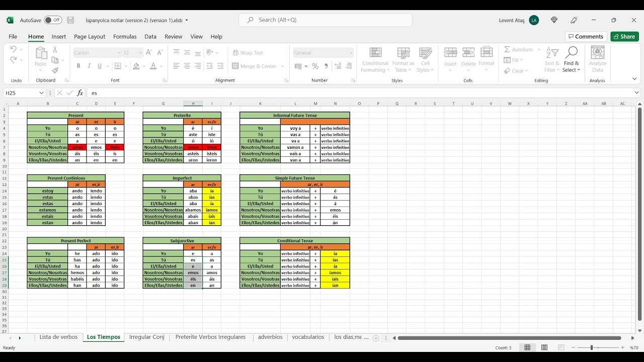Click Decrease Font Size icon
This screenshot has height=362, width=644.
pos(159,52)
